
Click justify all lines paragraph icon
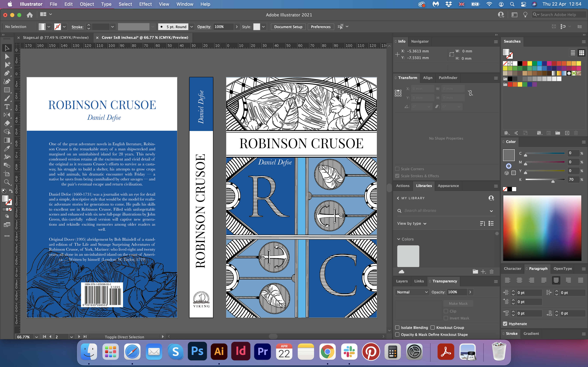tap(580, 280)
